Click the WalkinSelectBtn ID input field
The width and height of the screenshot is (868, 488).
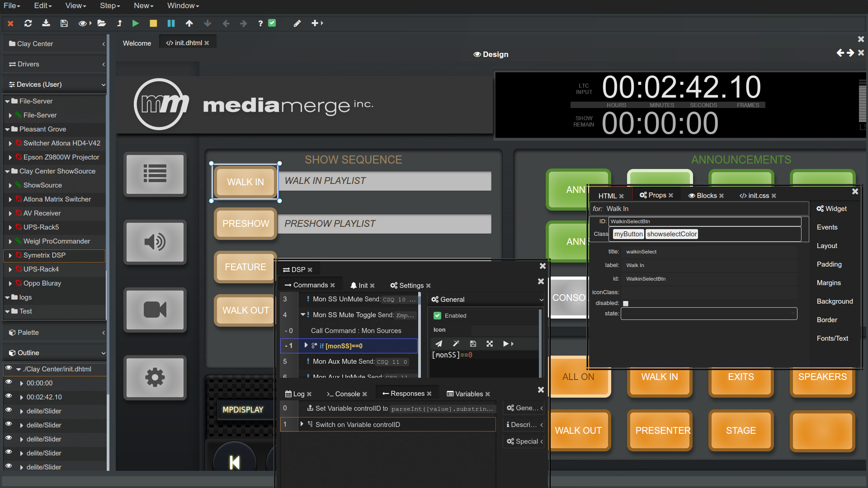click(x=704, y=221)
